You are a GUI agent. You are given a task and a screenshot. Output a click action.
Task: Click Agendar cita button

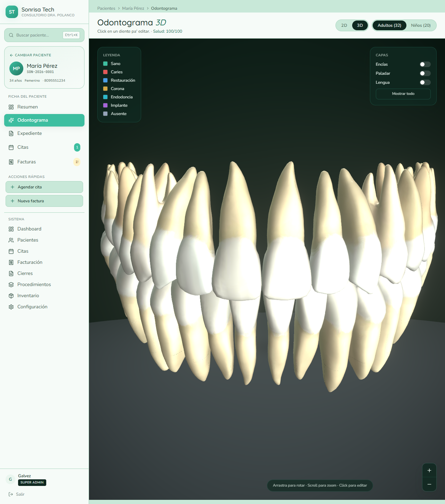coord(44,187)
